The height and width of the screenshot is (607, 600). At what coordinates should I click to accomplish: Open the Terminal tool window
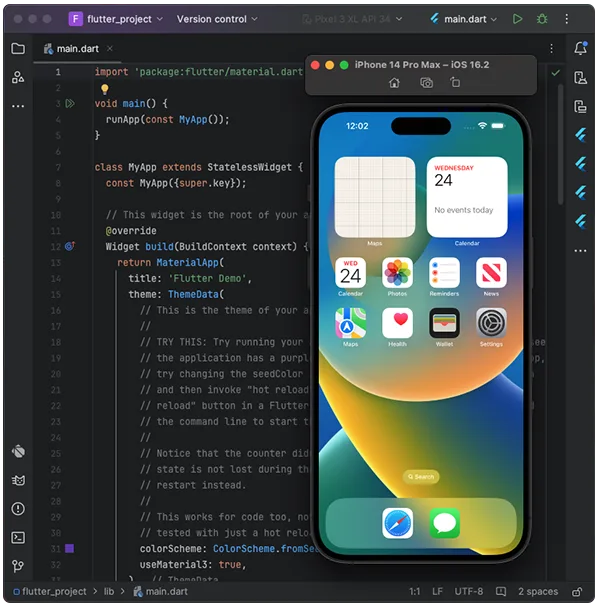[x=18, y=537]
